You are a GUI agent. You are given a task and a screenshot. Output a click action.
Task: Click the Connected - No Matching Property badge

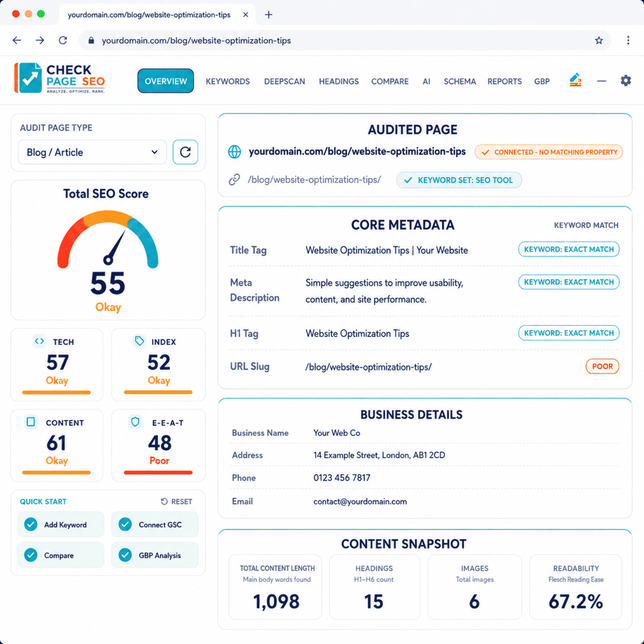549,152
